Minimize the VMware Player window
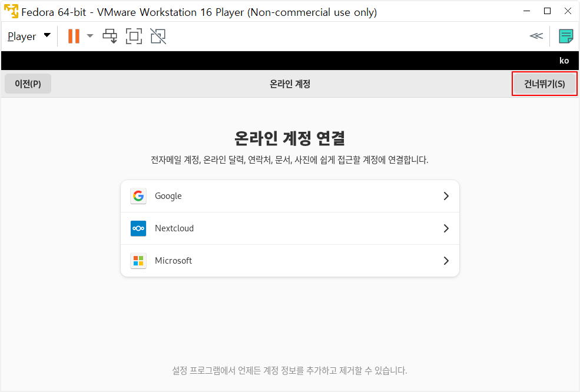Screen dimensions: 580x392 (x=527, y=11)
